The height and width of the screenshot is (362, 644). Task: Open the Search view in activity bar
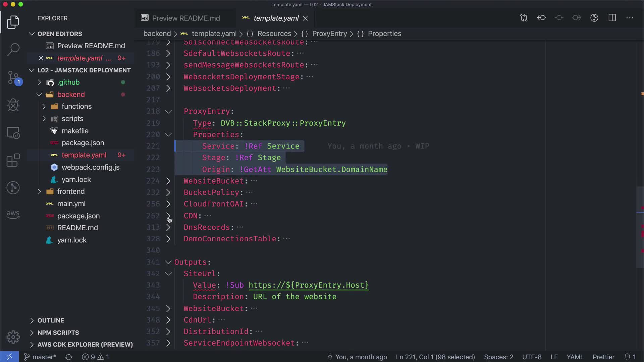click(13, 50)
